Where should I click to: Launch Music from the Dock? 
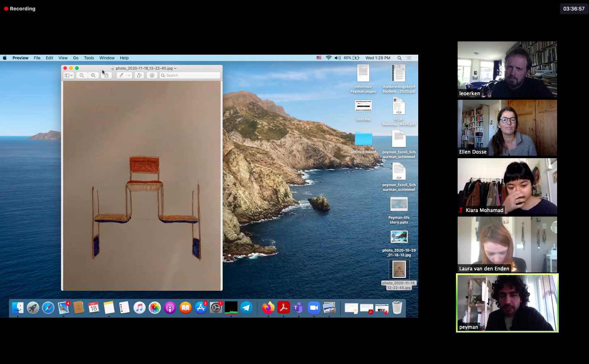click(x=140, y=308)
